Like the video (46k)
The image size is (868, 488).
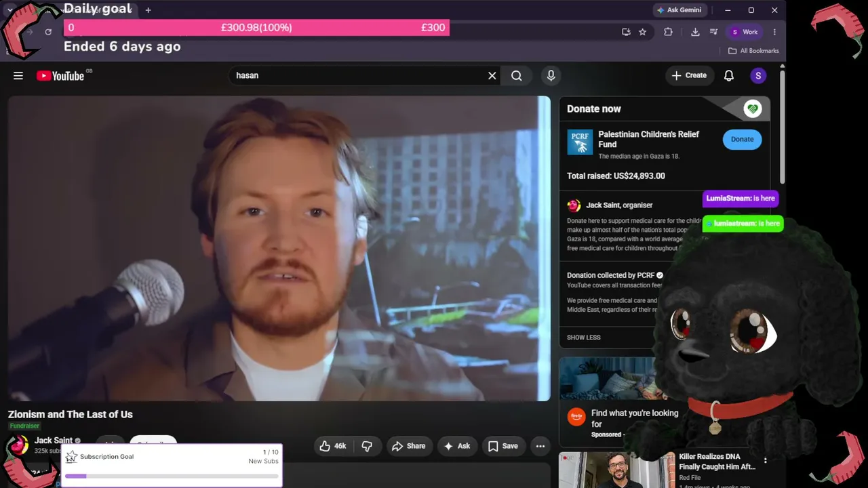tap(333, 446)
